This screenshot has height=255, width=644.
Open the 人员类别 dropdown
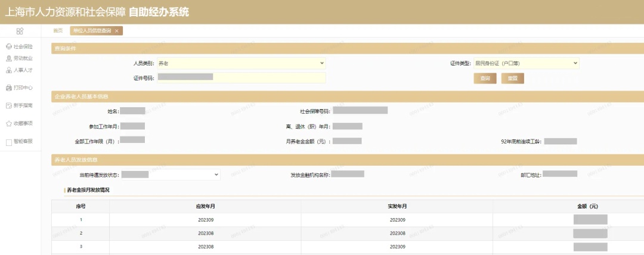point(241,63)
